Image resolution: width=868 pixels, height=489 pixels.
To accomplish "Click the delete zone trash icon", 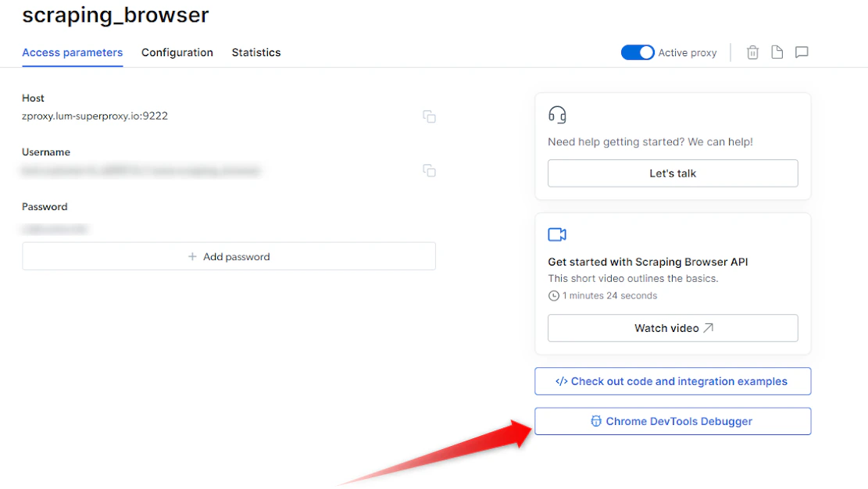I will coord(752,52).
